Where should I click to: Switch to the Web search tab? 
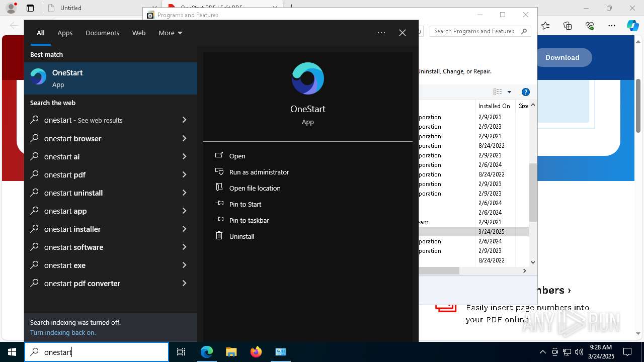(x=139, y=33)
